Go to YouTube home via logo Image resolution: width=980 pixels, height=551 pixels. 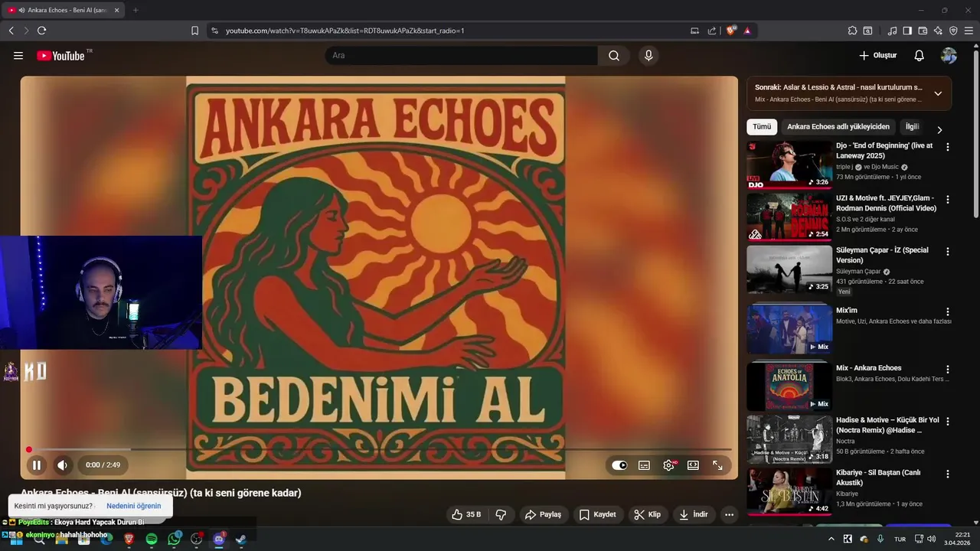61,56
